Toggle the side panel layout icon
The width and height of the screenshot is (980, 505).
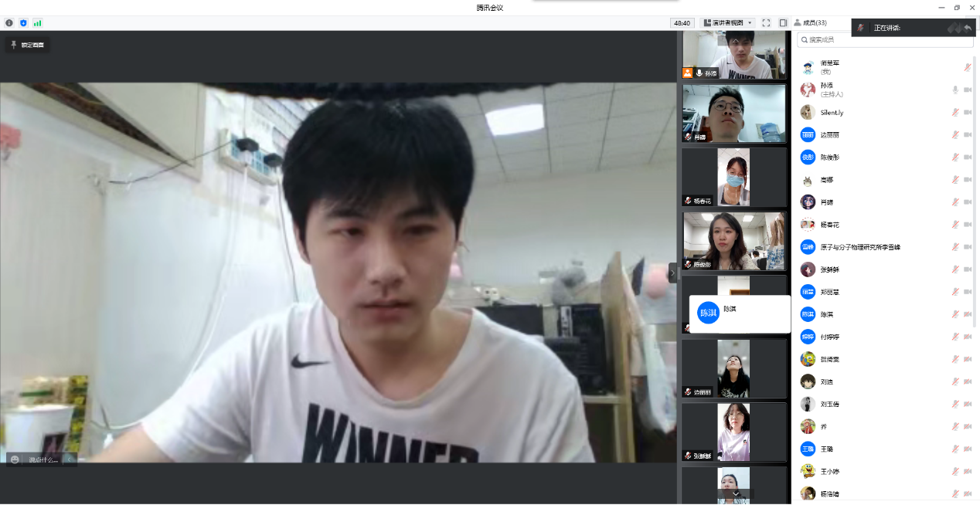[x=783, y=23]
